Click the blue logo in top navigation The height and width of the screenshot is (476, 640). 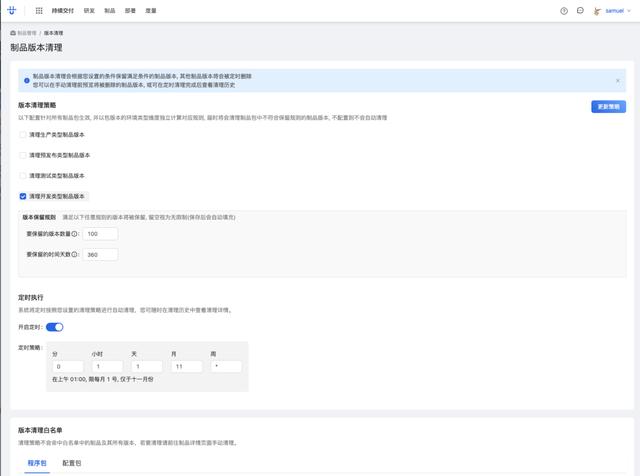point(11,11)
